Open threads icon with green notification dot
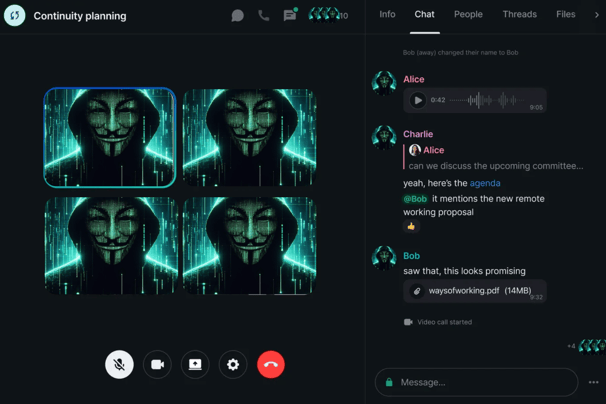 [x=290, y=15]
